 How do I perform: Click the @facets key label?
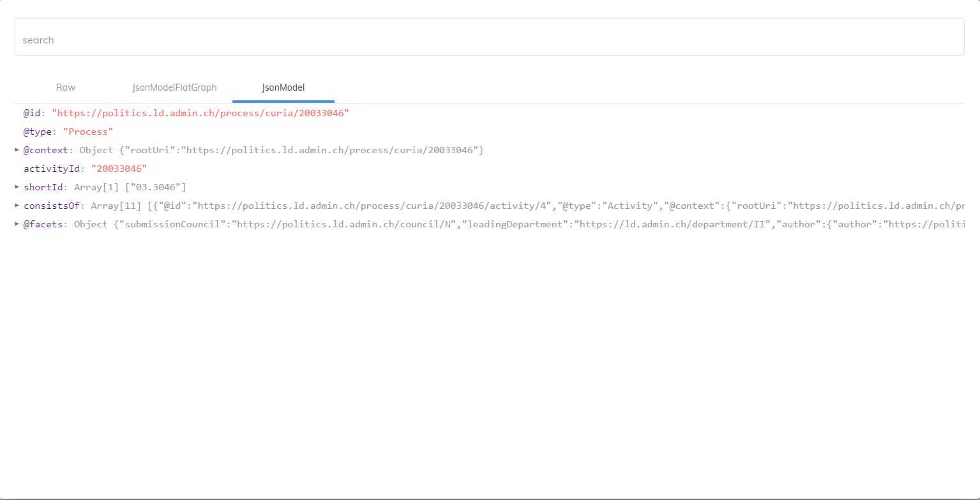coord(43,224)
